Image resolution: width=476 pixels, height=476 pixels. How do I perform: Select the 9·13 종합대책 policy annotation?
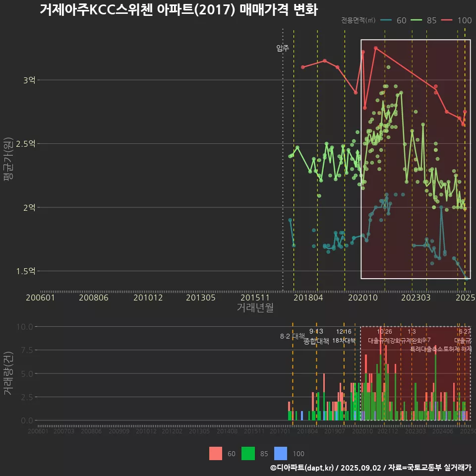coord(316,336)
